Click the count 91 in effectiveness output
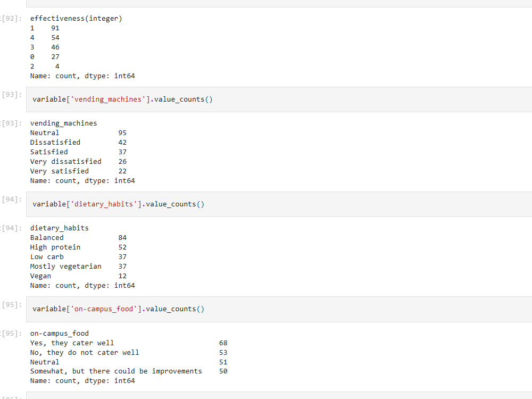 (x=55, y=28)
